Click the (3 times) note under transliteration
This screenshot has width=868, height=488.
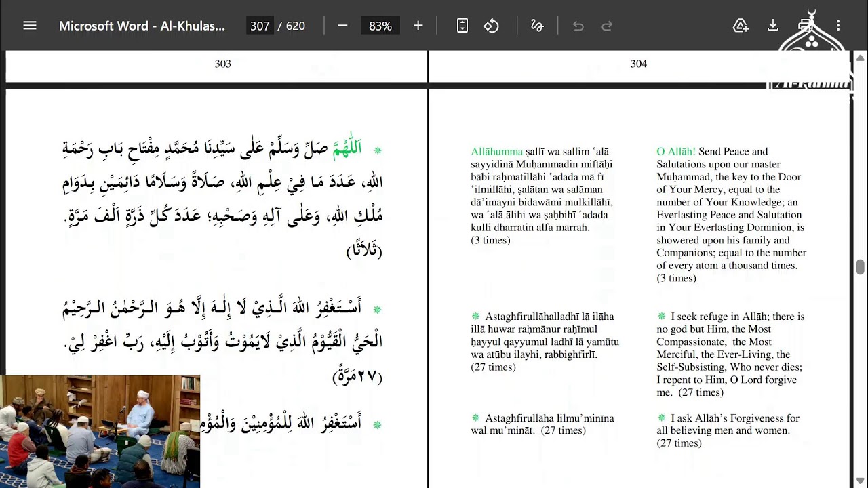pyautogui.click(x=490, y=241)
